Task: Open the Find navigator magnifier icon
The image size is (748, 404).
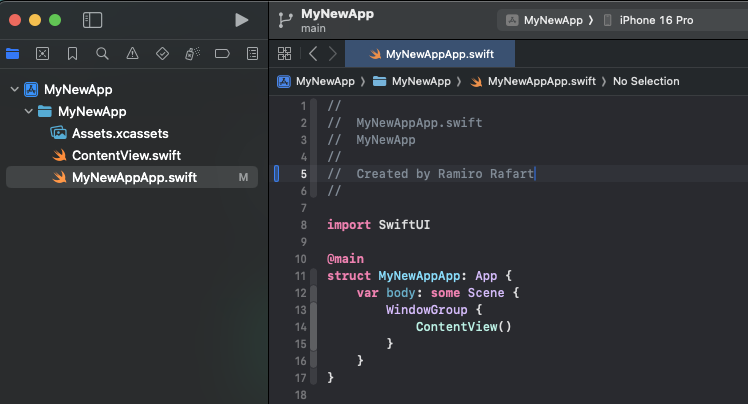Action: (102, 54)
